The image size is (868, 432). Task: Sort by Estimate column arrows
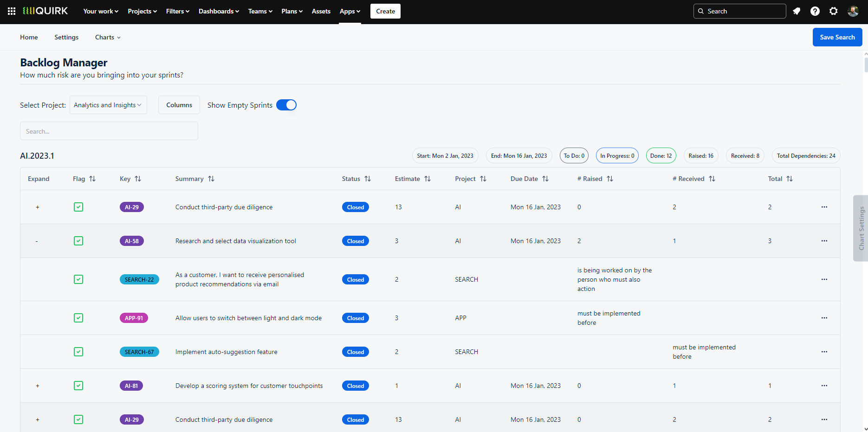[x=428, y=179]
